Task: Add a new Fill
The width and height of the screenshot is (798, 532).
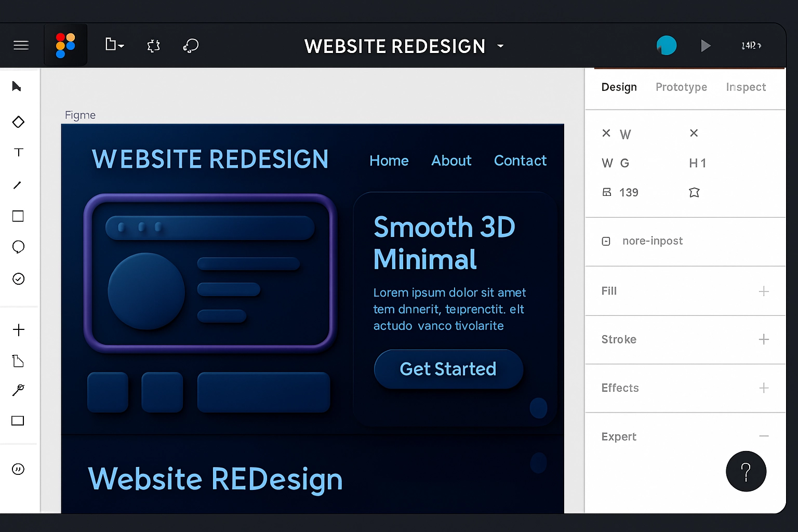Action: pyautogui.click(x=763, y=291)
